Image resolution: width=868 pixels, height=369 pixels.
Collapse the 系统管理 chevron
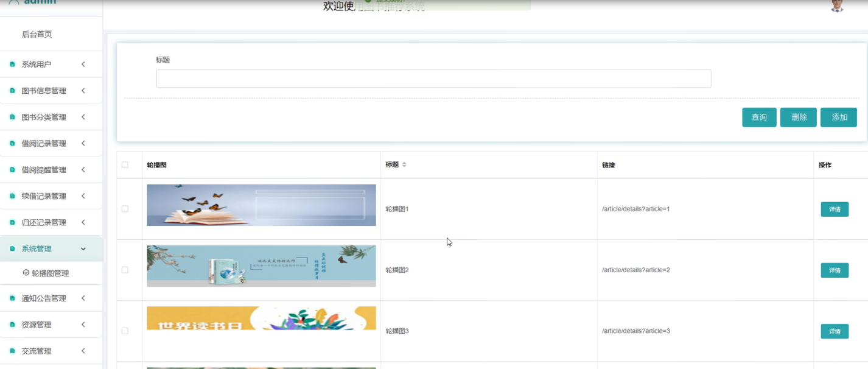coord(83,249)
